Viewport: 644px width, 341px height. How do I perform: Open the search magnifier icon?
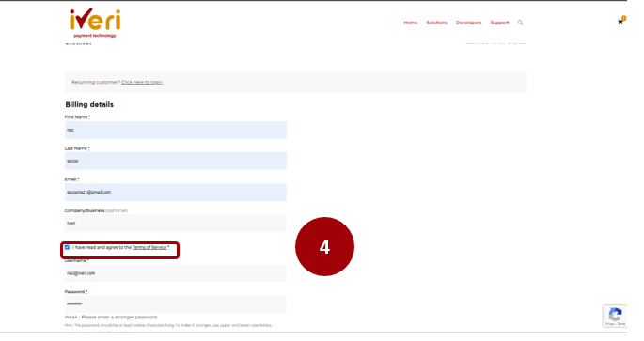coord(520,23)
